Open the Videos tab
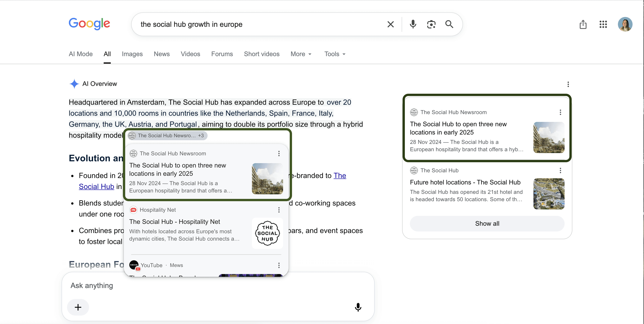644x324 pixels. pyautogui.click(x=190, y=54)
